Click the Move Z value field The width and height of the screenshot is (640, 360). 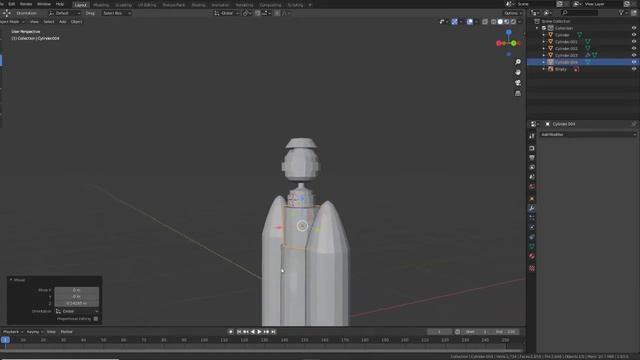pyautogui.click(x=77, y=303)
